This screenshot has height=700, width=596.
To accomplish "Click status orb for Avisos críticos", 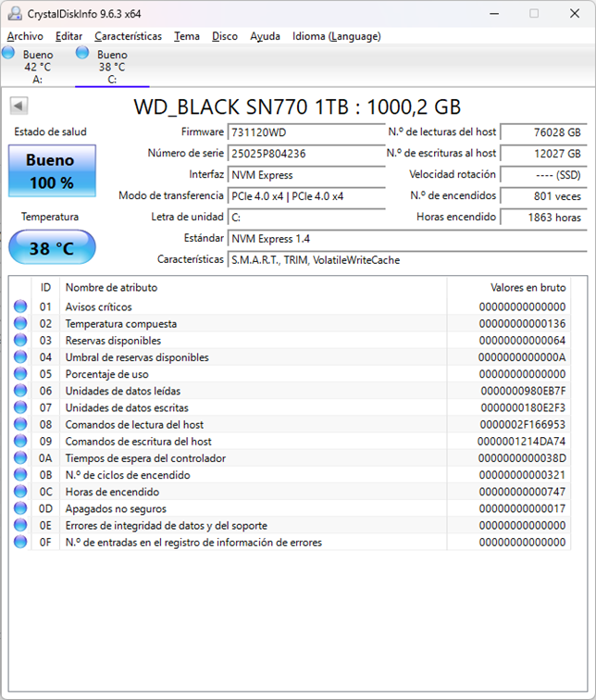I will [x=20, y=306].
